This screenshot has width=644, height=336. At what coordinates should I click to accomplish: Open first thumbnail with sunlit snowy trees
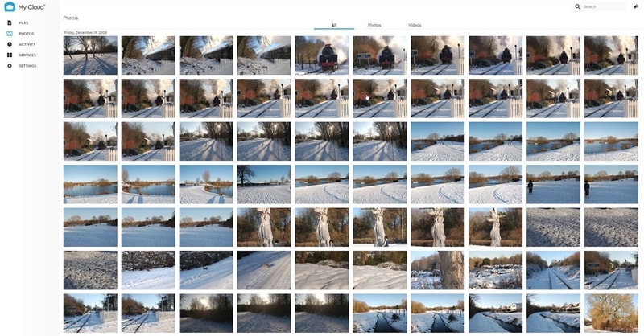pyautogui.click(x=90, y=55)
